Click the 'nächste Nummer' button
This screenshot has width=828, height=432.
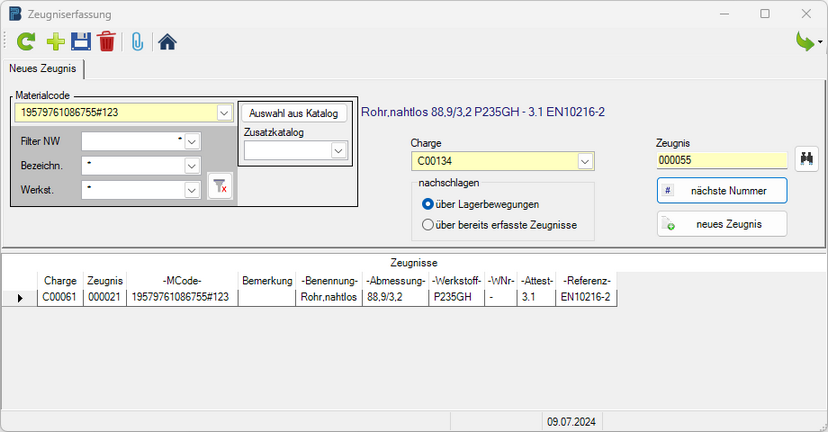tap(722, 190)
